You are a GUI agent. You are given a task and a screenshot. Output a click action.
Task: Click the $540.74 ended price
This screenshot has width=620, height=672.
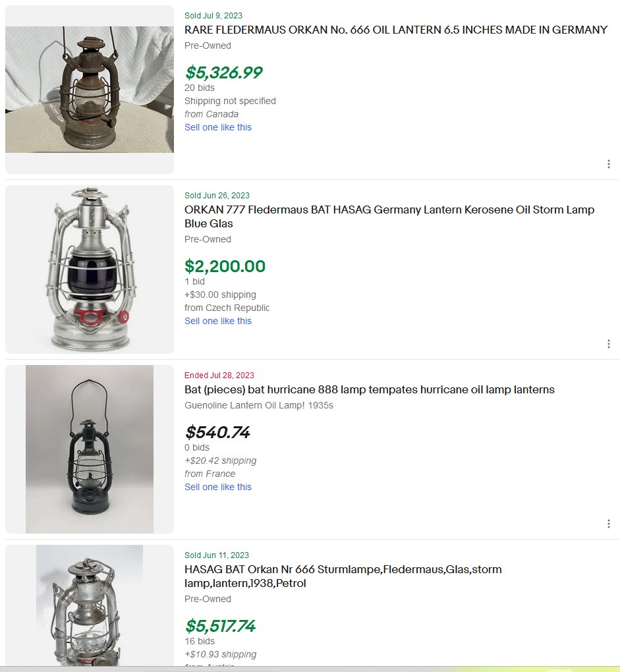217,432
